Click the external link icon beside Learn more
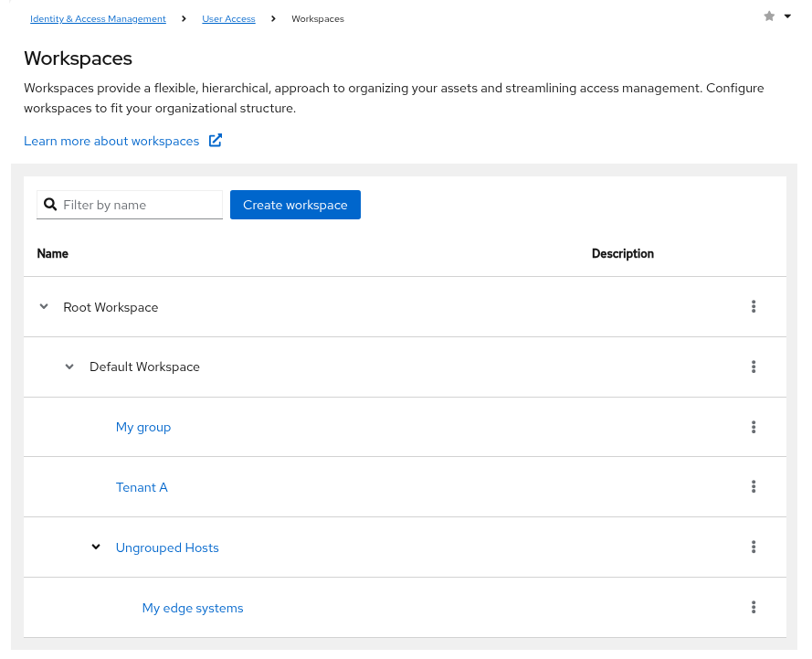The height and width of the screenshot is (659, 812). coord(216,141)
